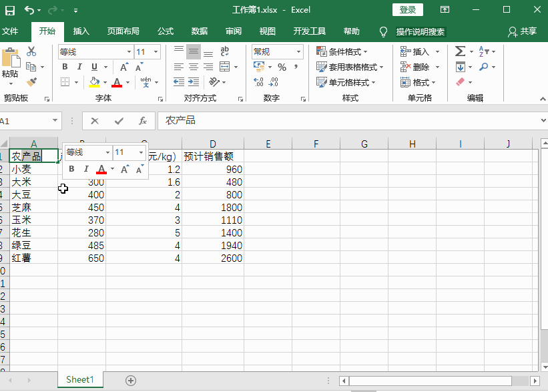
Task: Click the formula bar showing 农产品
Action: [x=347, y=121]
